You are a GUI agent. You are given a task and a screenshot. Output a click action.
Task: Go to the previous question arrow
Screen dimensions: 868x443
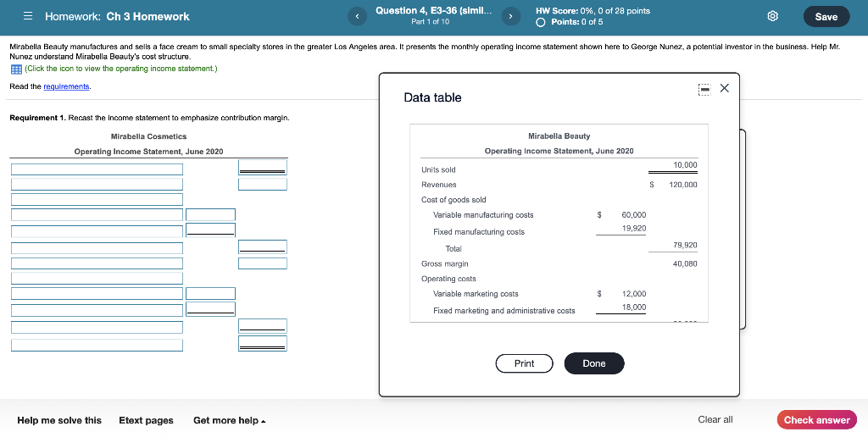click(x=357, y=17)
